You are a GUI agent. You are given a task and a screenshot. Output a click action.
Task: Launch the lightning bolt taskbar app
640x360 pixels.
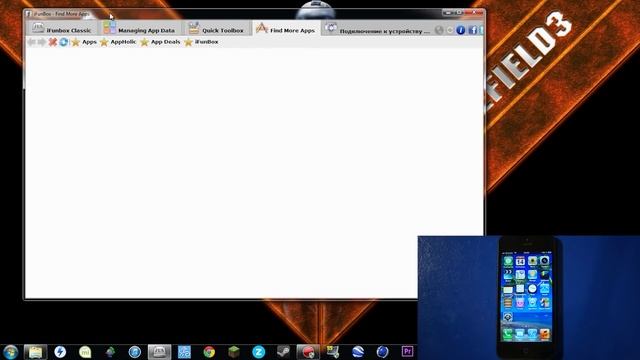pos(60,352)
